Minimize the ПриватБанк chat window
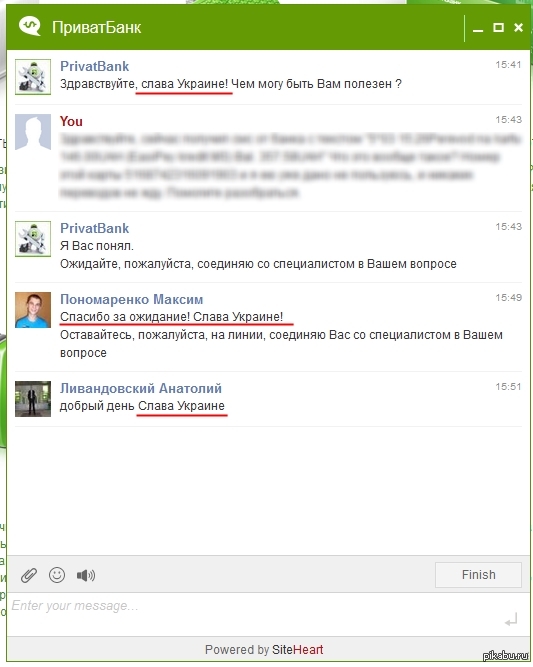The height and width of the screenshot is (667, 533). (x=478, y=29)
